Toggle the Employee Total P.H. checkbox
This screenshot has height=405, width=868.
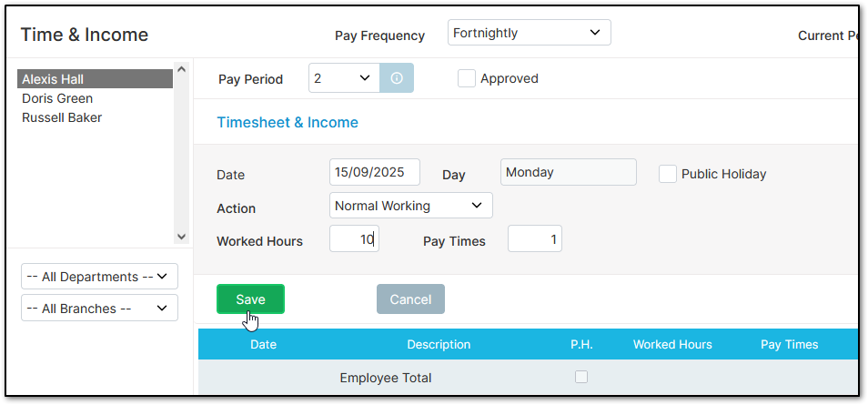coord(581,377)
